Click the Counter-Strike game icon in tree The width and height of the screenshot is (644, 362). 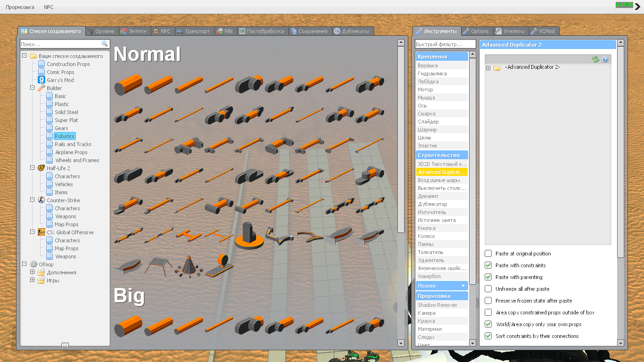[x=41, y=200]
